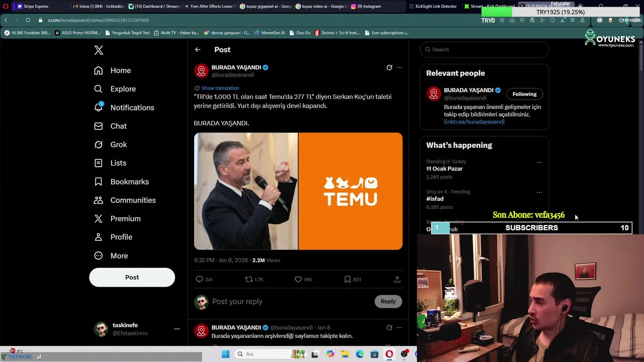Open the Serkan Koç photo in the post
Screen dimensions: 644x362
pos(246,191)
